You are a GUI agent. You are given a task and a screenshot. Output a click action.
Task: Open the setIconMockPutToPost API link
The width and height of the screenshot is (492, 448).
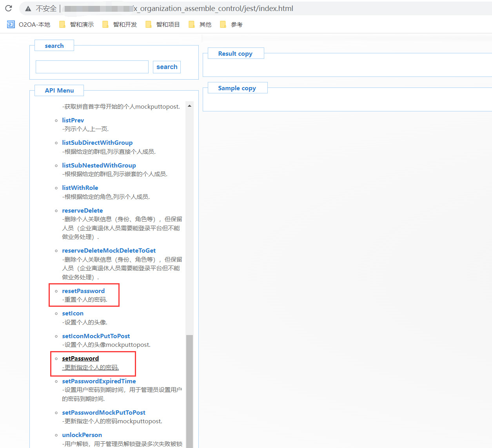(x=96, y=336)
